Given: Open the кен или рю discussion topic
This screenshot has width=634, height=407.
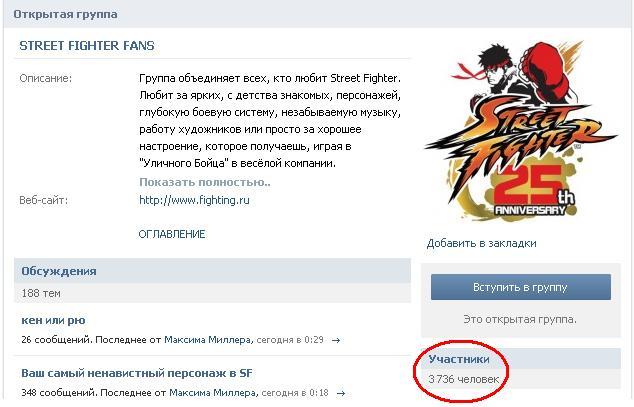Looking at the screenshot, I should click(x=53, y=320).
